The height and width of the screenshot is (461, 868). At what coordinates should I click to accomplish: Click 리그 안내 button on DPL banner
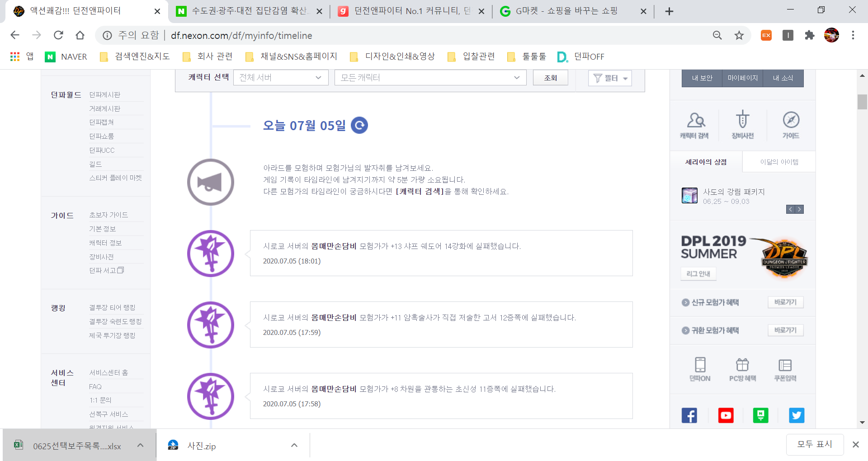pyautogui.click(x=698, y=273)
